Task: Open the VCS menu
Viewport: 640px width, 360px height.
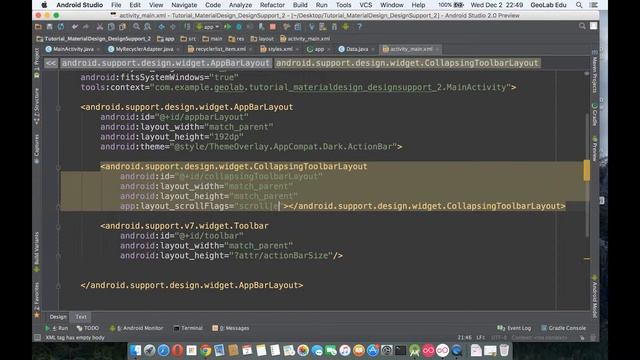Action: pyautogui.click(x=366, y=5)
